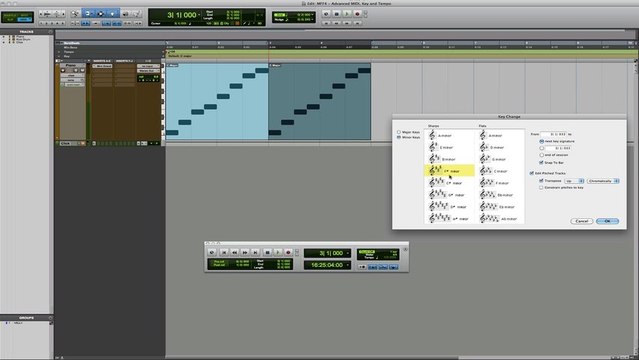Click Stop in the Transport window
Screen dimensions: 639x360
pyautogui.click(x=267, y=252)
